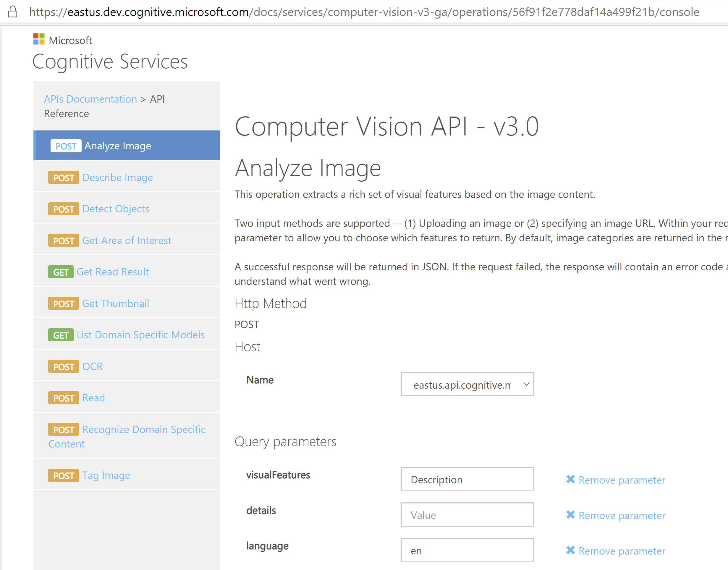This screenshot has width=728, height=570.
Task: Click the Query parameters heading
Action: [x=285, y=442]
